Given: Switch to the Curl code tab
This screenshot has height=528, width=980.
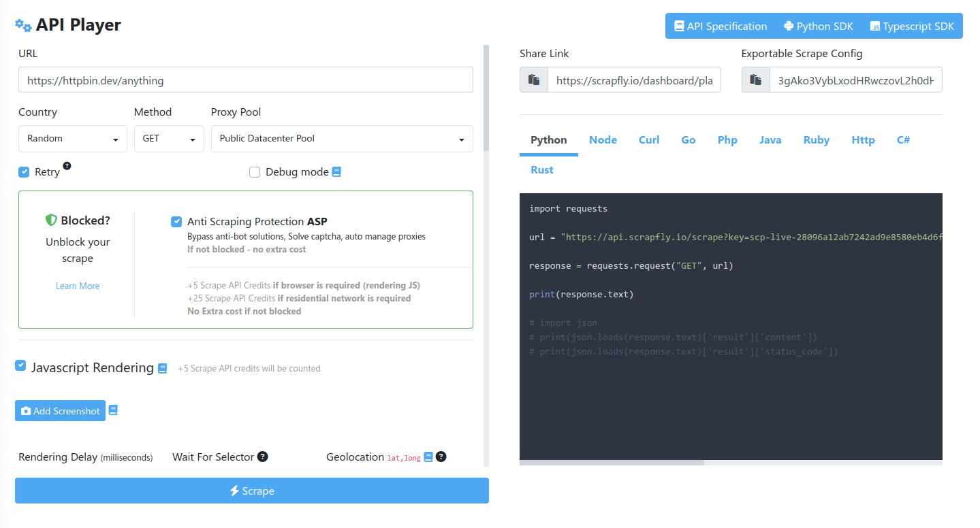Looking at the screenshot, I should click(x=648, y=139).
